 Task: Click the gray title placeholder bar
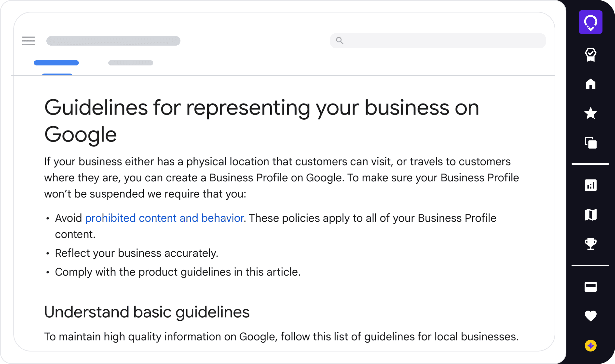click(113, 41)
